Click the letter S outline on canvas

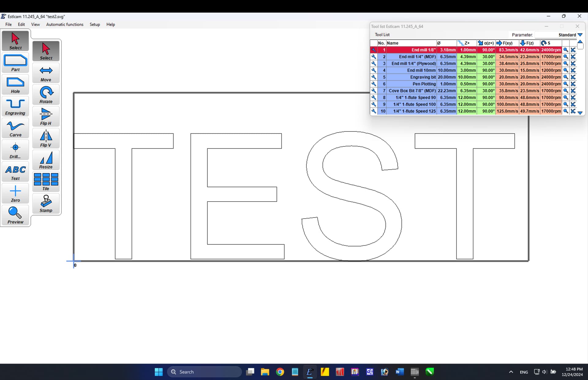pos(352,196)
